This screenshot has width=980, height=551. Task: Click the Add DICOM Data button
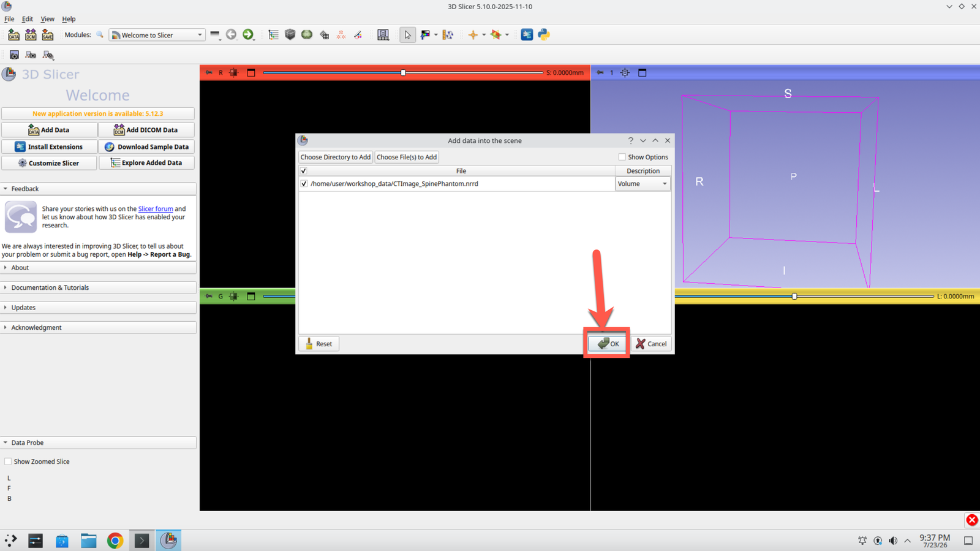pyautogui.click(x=146, y=130)
